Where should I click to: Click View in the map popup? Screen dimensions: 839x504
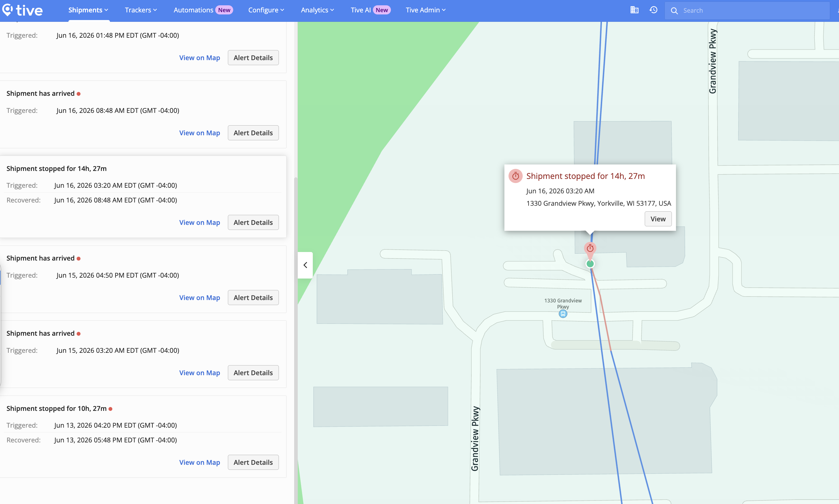(x=658, y=219)
